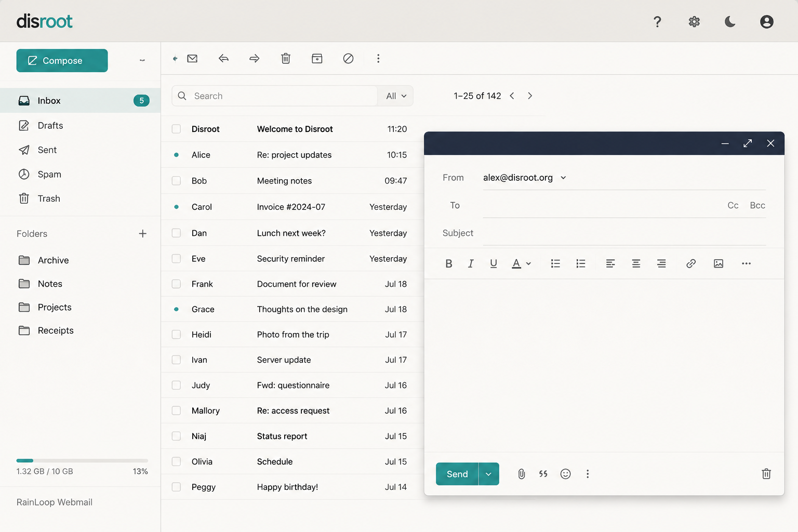Image resolution: width=798 pixels, height=532 pixels.
Task: Apply italic formatting in composer
Action: tap(471, 263)
